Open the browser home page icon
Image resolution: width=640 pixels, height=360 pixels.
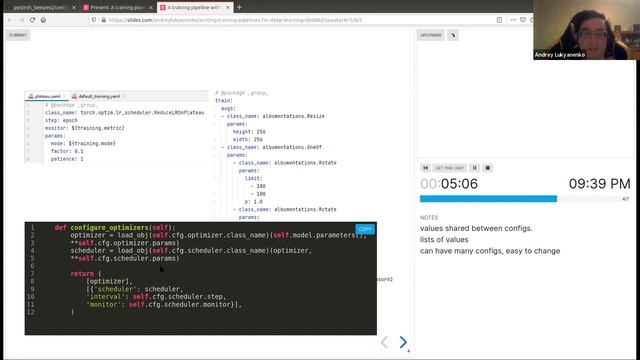(43, 20)
